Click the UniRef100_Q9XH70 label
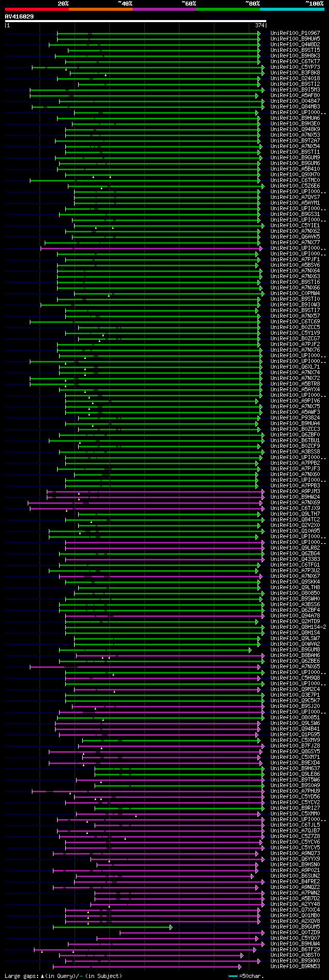 point(295,174)
